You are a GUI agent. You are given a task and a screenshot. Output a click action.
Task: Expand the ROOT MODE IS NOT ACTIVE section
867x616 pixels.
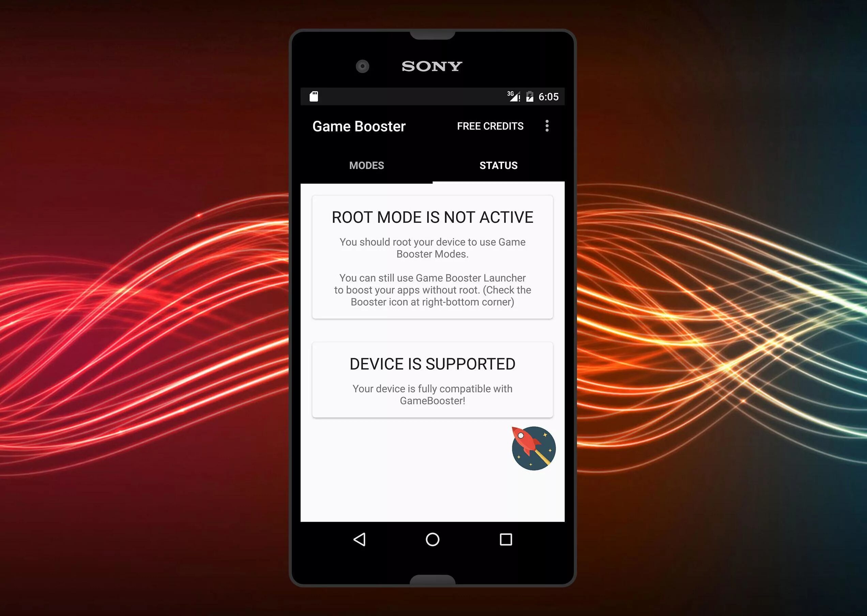(x=433, y=217)
